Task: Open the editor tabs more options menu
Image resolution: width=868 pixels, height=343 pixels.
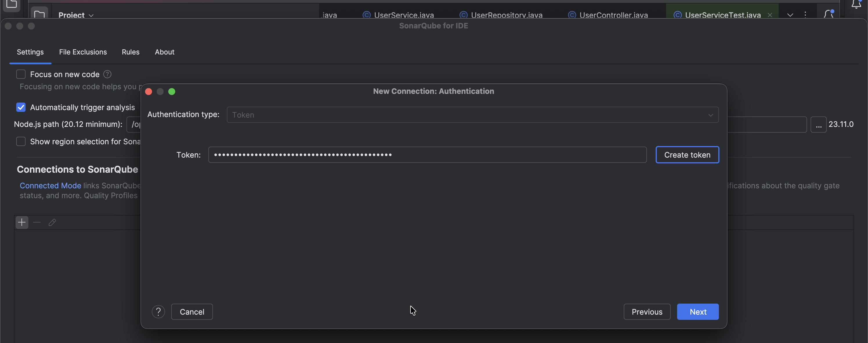Action: pos(805,14)
